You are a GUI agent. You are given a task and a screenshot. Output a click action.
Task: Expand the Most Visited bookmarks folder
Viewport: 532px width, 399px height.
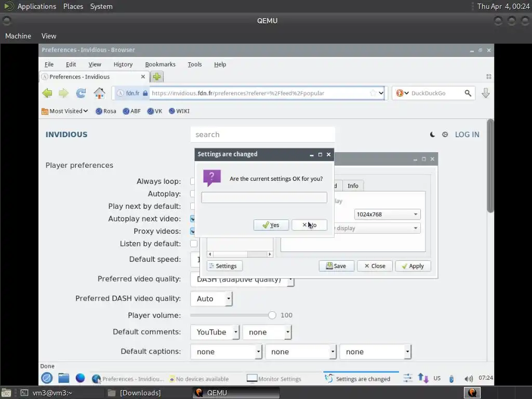pyautogui.click(x=64, y=111)
